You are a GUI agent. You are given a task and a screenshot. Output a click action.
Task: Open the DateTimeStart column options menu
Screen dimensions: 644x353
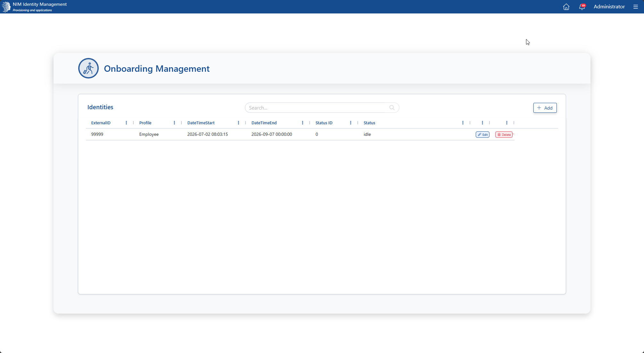[238, 123]
